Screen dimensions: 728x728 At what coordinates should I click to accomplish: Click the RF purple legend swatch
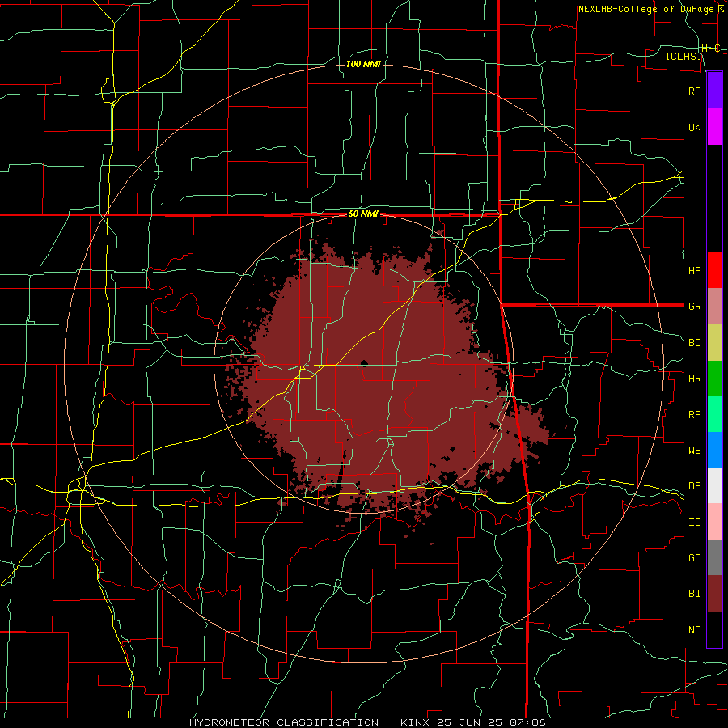point(714,91)
